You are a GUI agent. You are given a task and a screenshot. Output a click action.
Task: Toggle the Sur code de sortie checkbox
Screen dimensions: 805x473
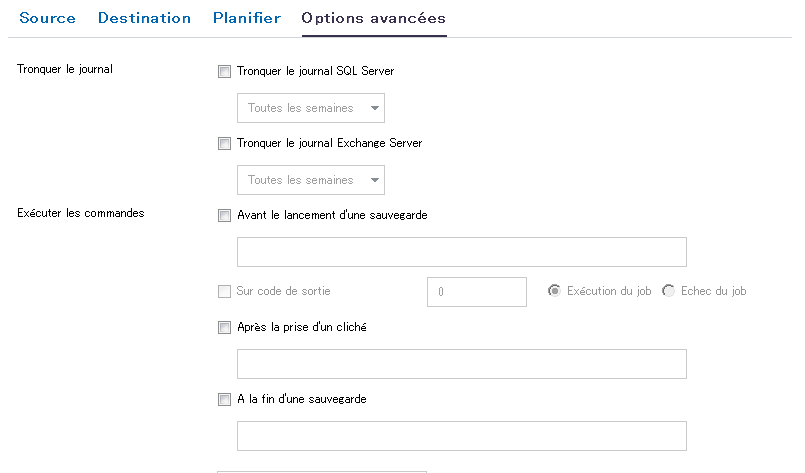pos(224,292)
